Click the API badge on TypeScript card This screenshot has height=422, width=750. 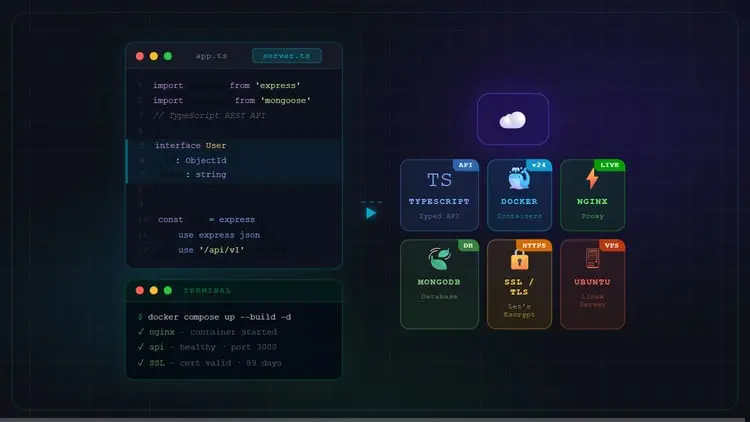pyautogui.click(x=465, y=165)
